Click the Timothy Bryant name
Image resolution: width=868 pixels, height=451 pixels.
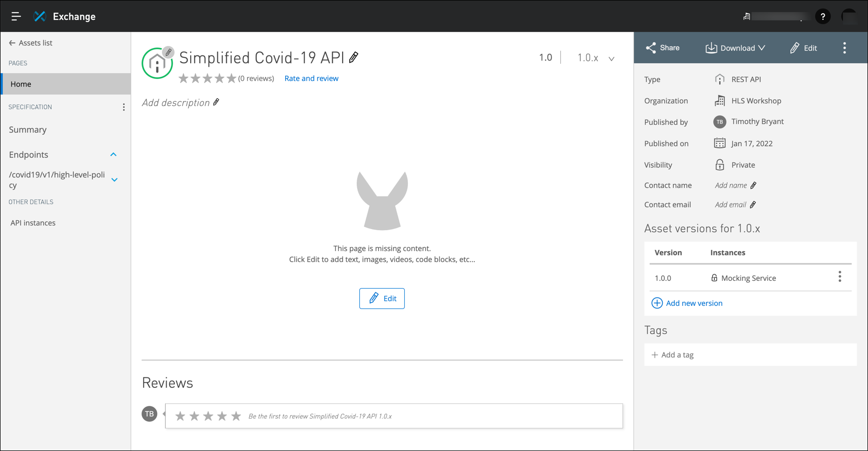click(757, 122)
